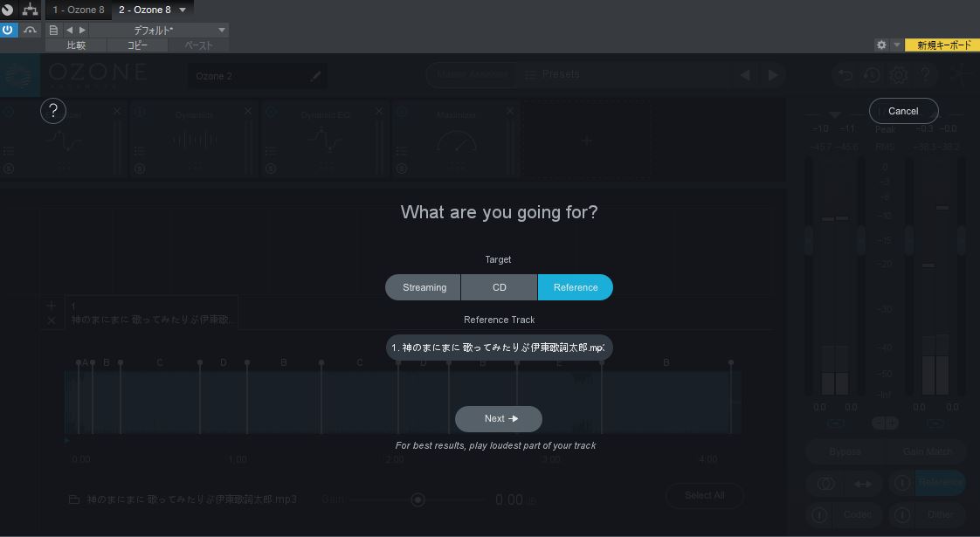Open the デフォルト preset dropdown

pyautogui.click(x=159, y=30)
